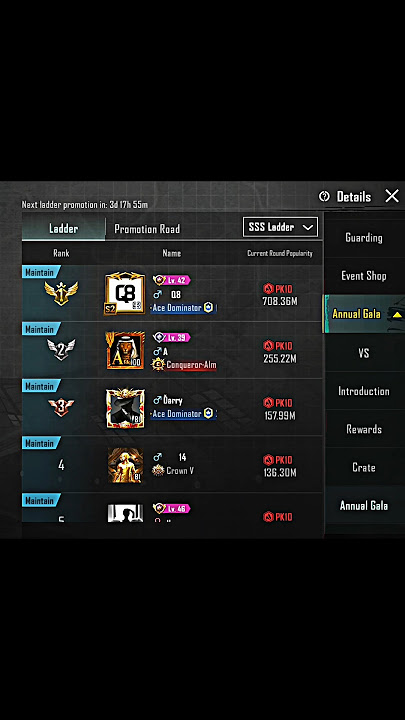This screenshot has width=405, height=720.
Task: Click the Conqueror tier icon for player A
Action: [x=158, y=365]
